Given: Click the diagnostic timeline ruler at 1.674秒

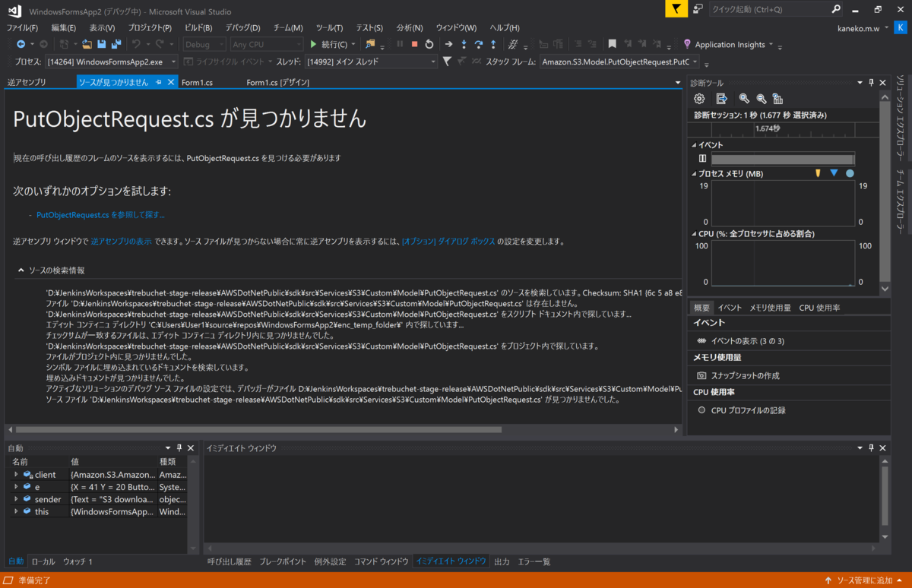Looking at the screenshot, I should tap(768, 129).
